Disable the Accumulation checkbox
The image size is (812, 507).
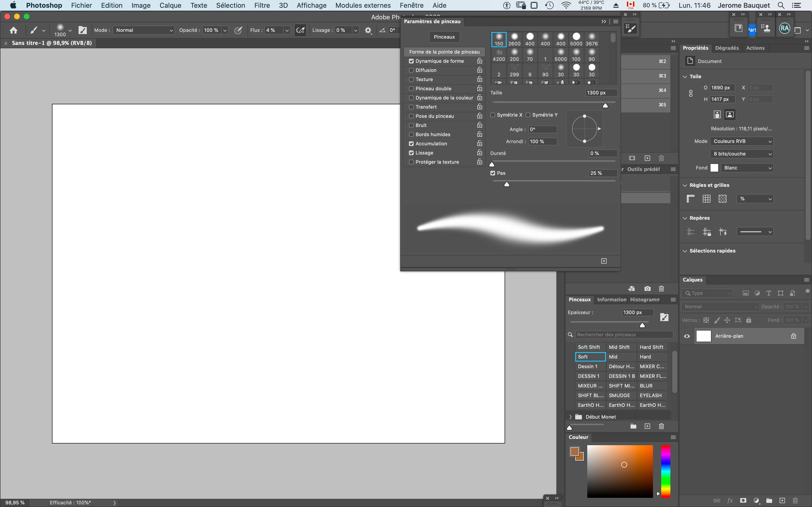(x=411, y=143)
